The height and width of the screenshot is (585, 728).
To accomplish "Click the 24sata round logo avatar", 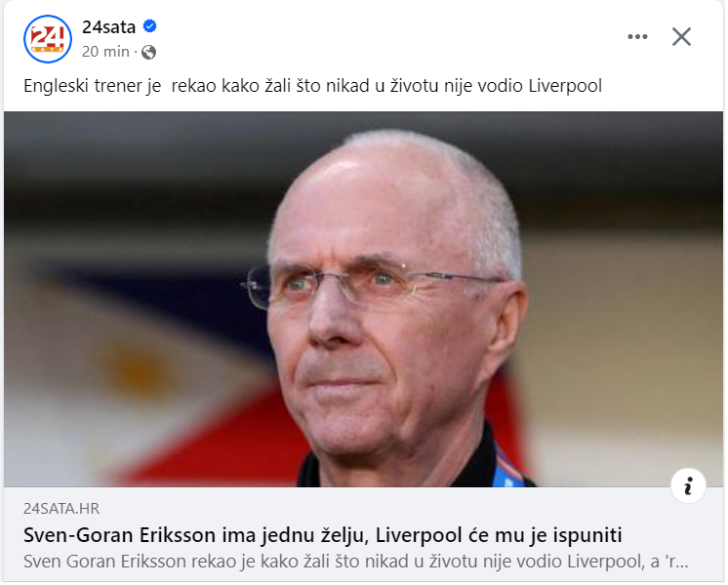I will pos(48,39).
